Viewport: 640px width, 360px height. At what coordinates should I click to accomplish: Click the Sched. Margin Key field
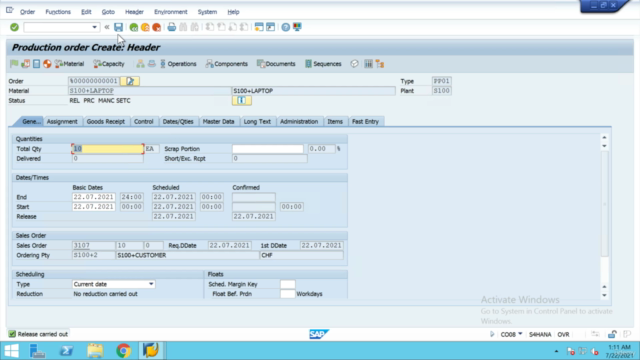[x=287, y=284]
